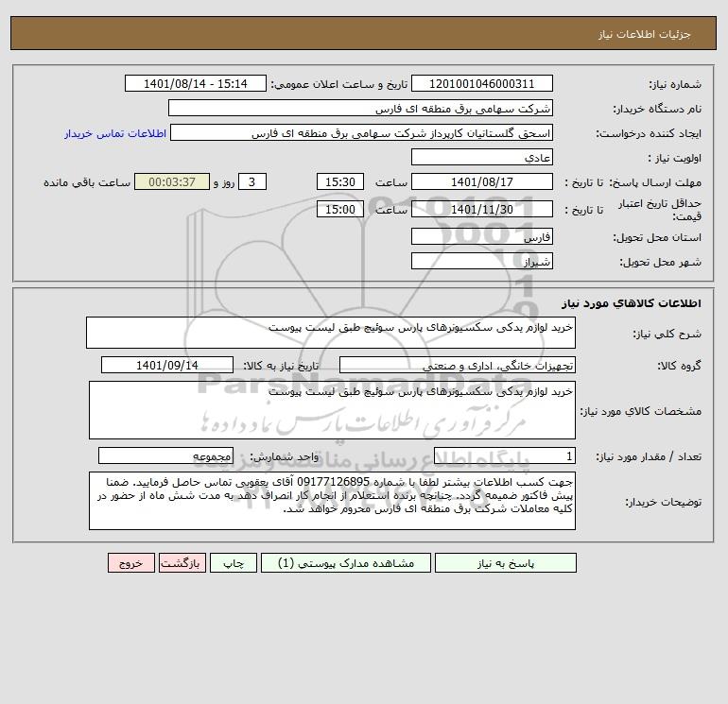Click the request creator field اسحق گلستانیان
Image resolution: width=728 pixels, height=704 pixels.
click(362, 132)
